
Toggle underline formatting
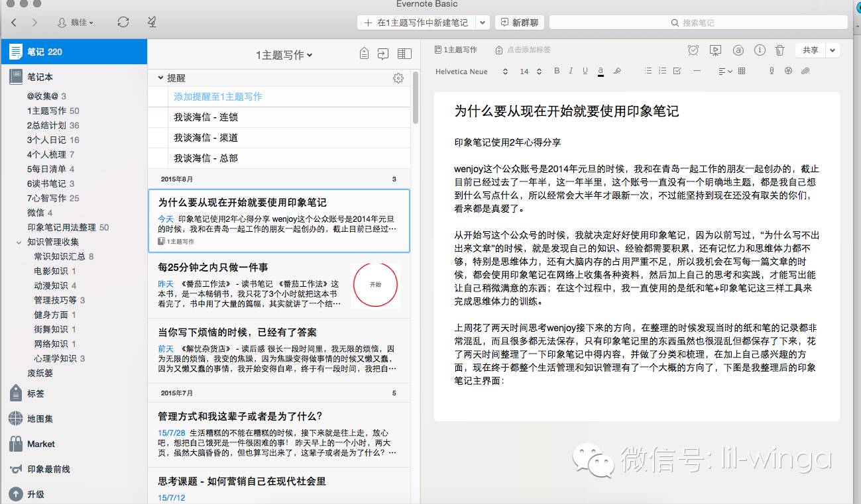coord(585,72)
